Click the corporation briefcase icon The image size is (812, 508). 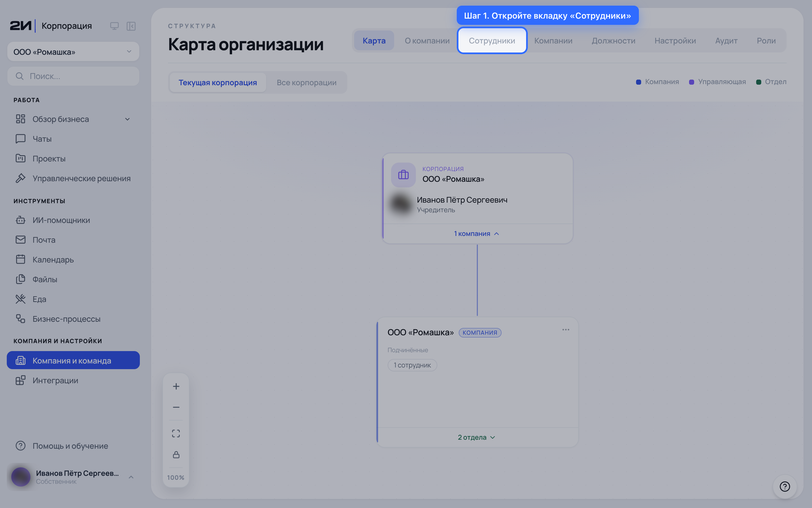[x=403, y=175]
